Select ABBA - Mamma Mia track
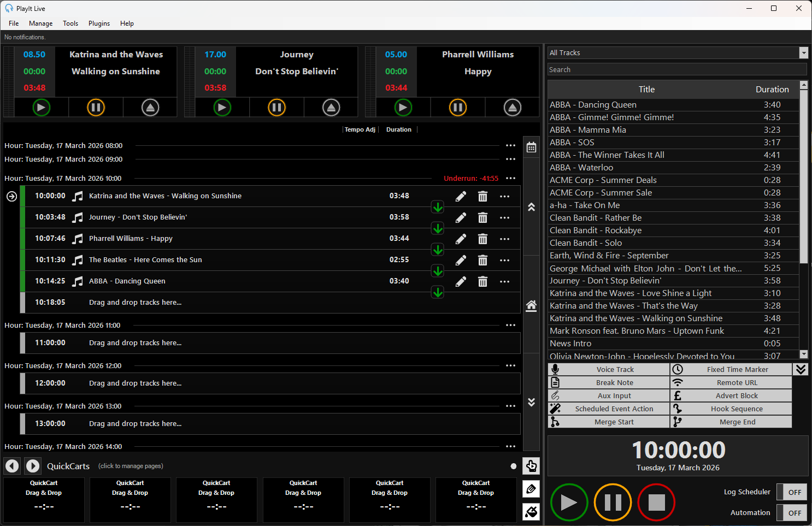This screenshot has height=526, width=812. click(x=673, y=130)
